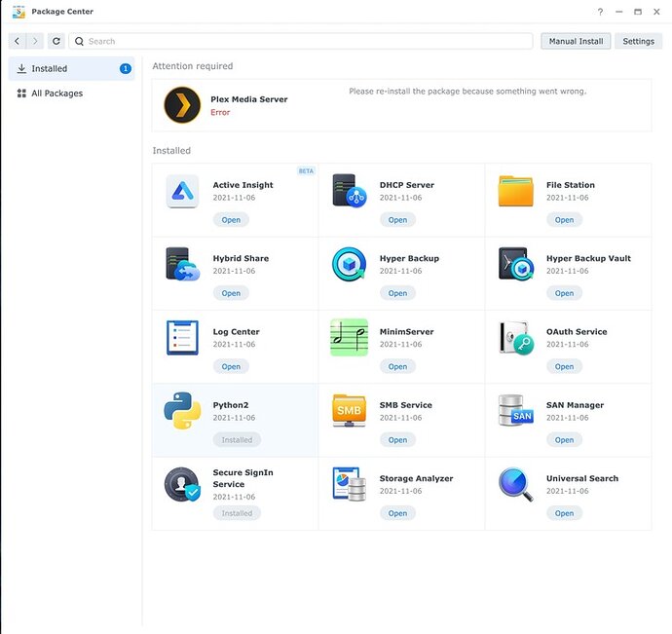Click Installed button under Secure SignIn Service
Image resolution: width=672 pixels, height=634 pixels.
[237, 513]
